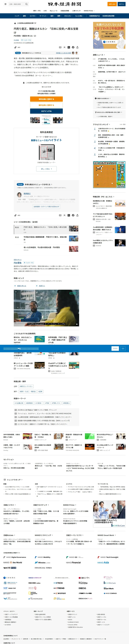Open the NIKKEI Digital Governance logo link

click(15, 557)
